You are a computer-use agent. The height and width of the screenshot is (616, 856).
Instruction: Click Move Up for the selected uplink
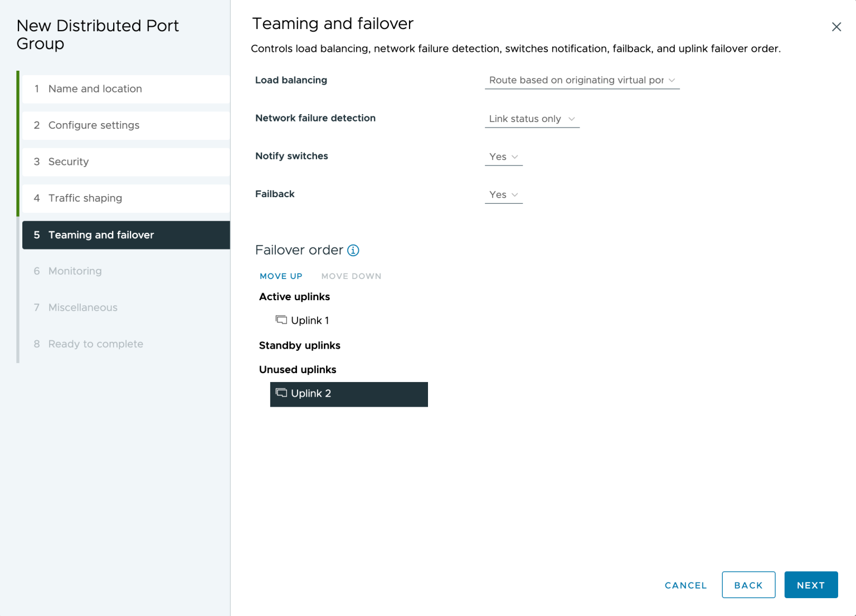[x=281, y=276]
